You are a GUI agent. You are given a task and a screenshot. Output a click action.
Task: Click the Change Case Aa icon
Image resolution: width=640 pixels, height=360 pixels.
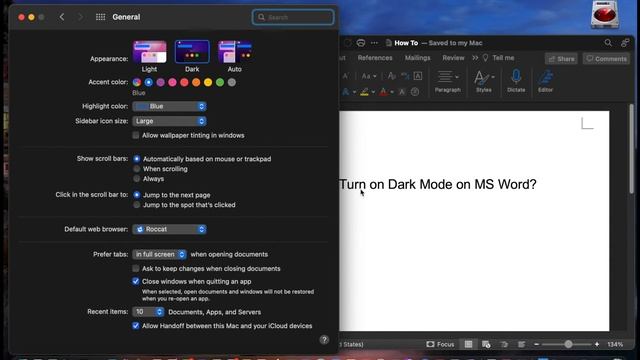coord(366,76)
